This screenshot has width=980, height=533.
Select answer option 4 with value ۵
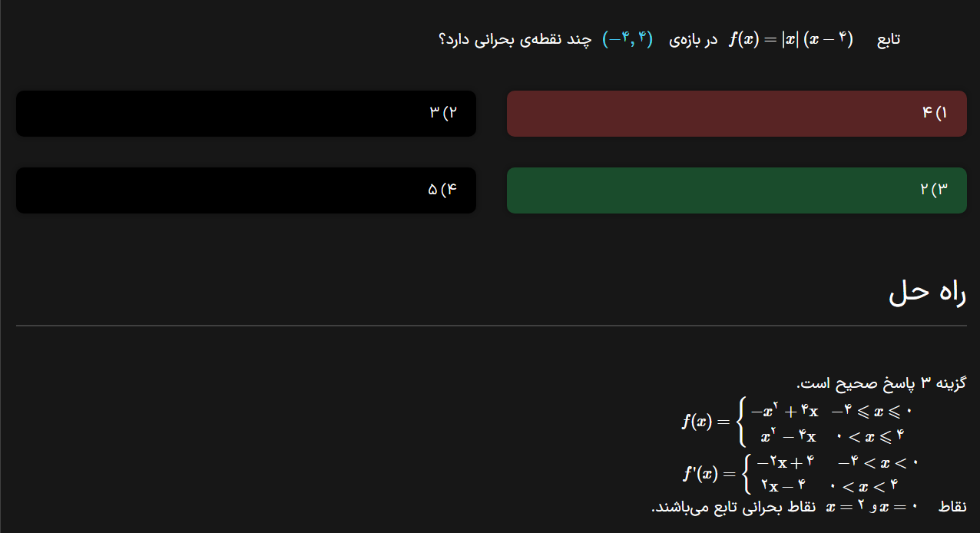point(246,190)
